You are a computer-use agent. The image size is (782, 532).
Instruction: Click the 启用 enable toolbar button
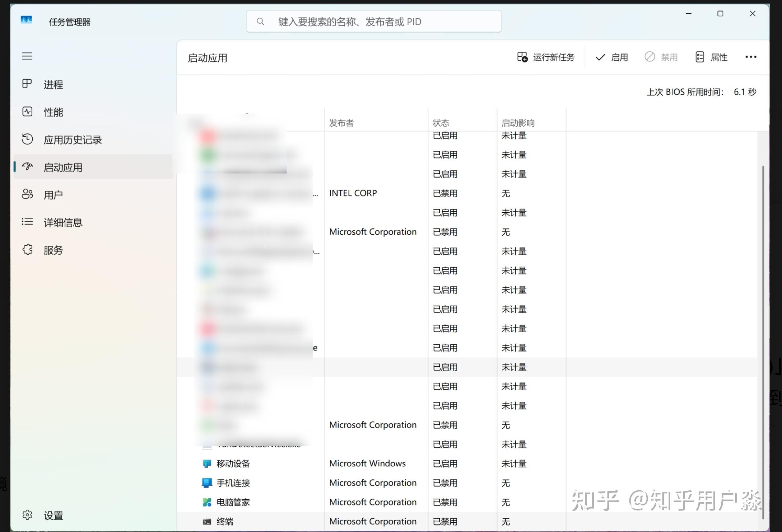[611, 57]
